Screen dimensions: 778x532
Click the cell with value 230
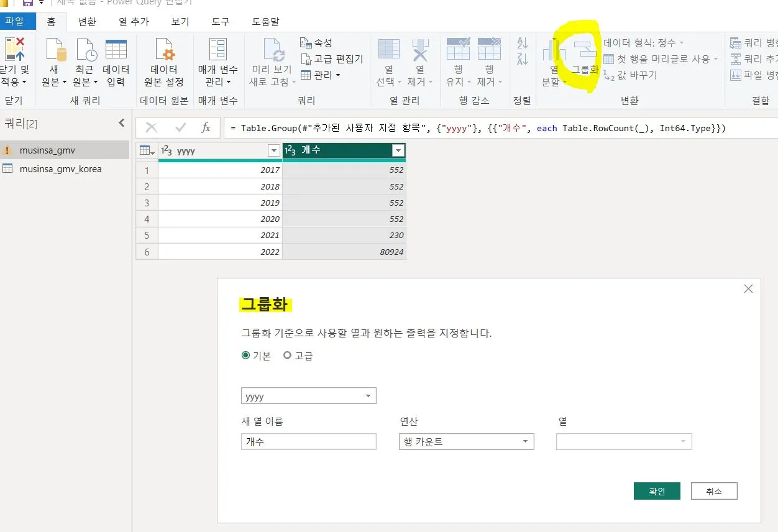click(344, 235)
